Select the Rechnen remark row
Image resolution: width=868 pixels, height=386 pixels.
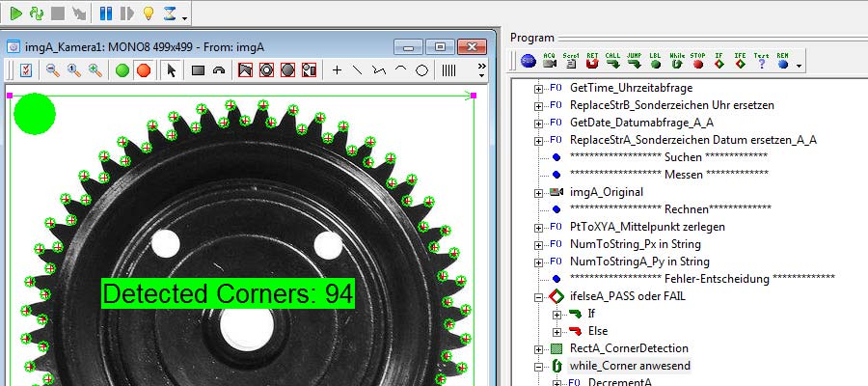coord(670,209)
